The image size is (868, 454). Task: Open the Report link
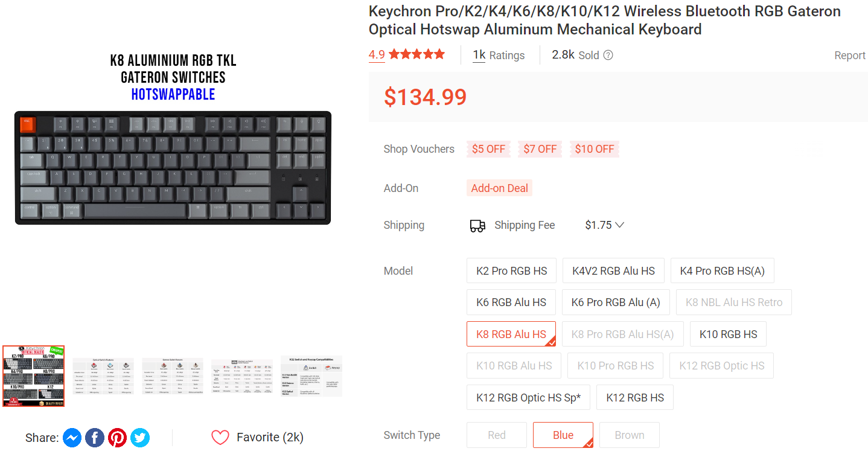(850, 55)
